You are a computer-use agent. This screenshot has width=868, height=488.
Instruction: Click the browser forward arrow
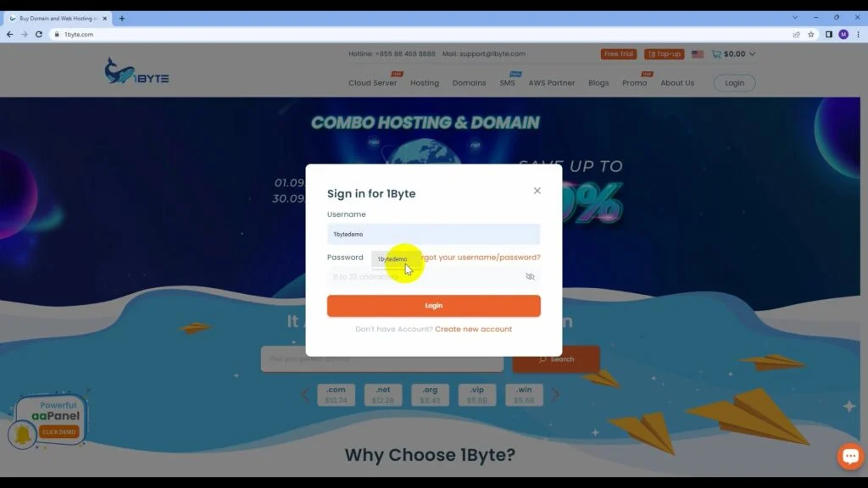[25, 34]
